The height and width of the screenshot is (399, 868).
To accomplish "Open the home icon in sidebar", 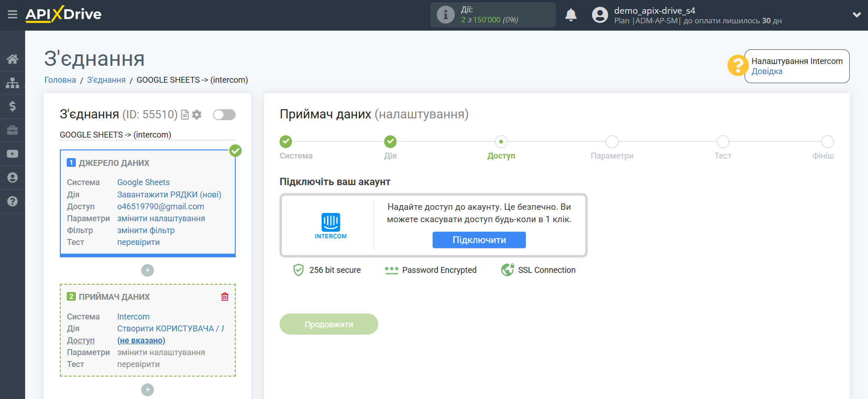I will (12, 59).
